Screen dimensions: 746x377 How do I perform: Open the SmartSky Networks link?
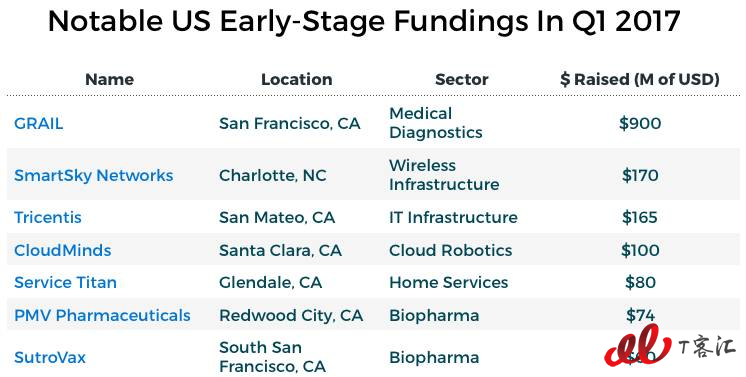pyautogui.click(x=94, y=176)
